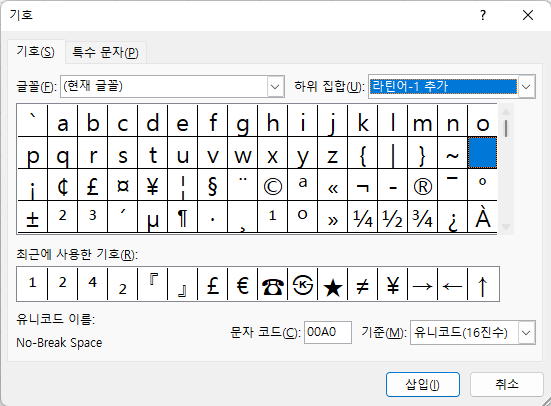Open dialog help with the ? button
This screenshot has height=406, width=551.
pyautogui.click(x=483, y=15)
